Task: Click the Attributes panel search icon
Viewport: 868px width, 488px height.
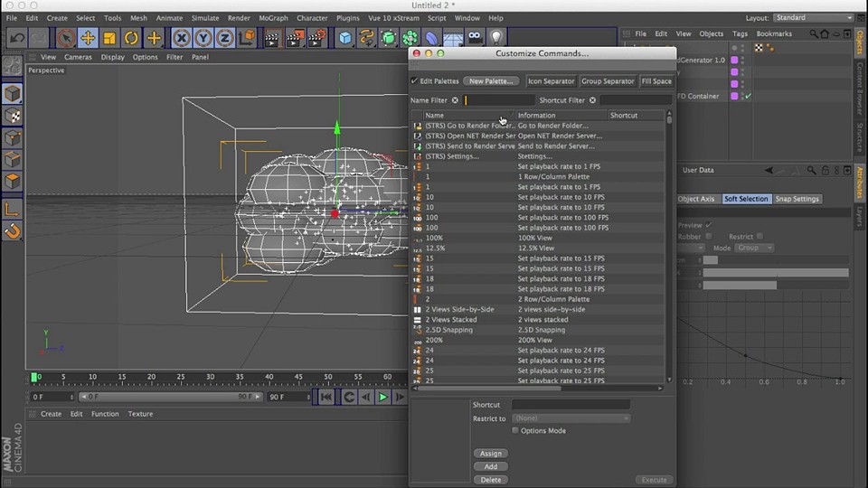Action: (x=811, y=171)
